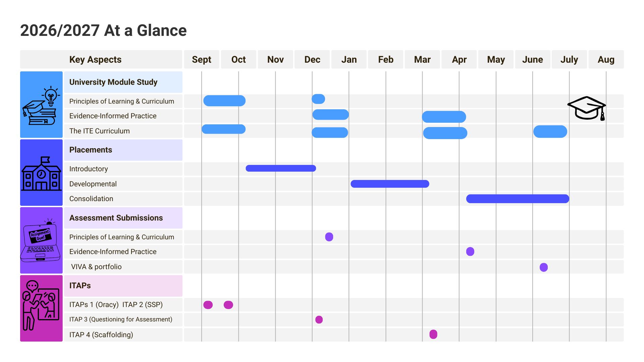Select the Principles of Learning submission dot
644x362 pixels.
(329, 237)
